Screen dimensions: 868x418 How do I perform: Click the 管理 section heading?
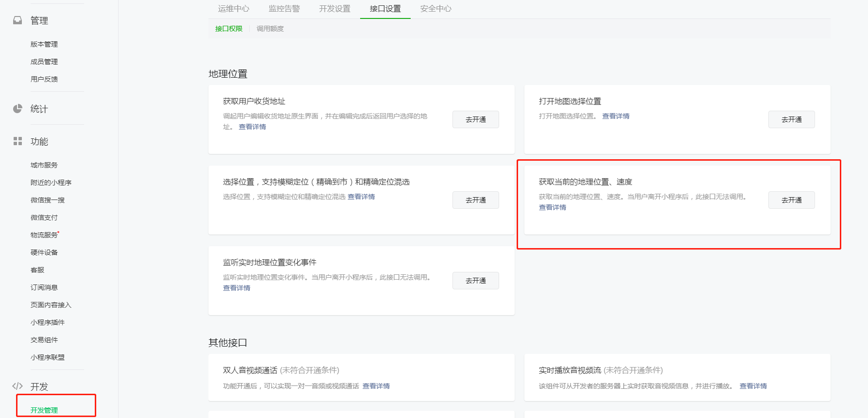click(39, 20)
